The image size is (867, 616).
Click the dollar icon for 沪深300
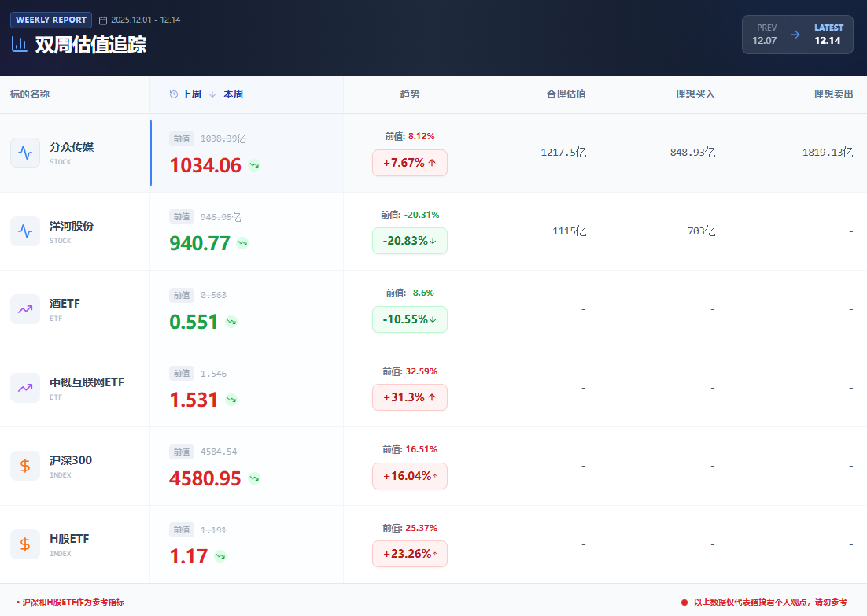tap(25, 466)
